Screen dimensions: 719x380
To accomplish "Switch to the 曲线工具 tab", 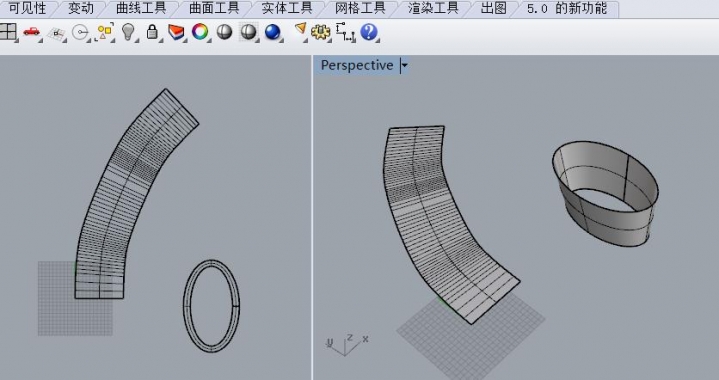I will (x=141, y=8).
